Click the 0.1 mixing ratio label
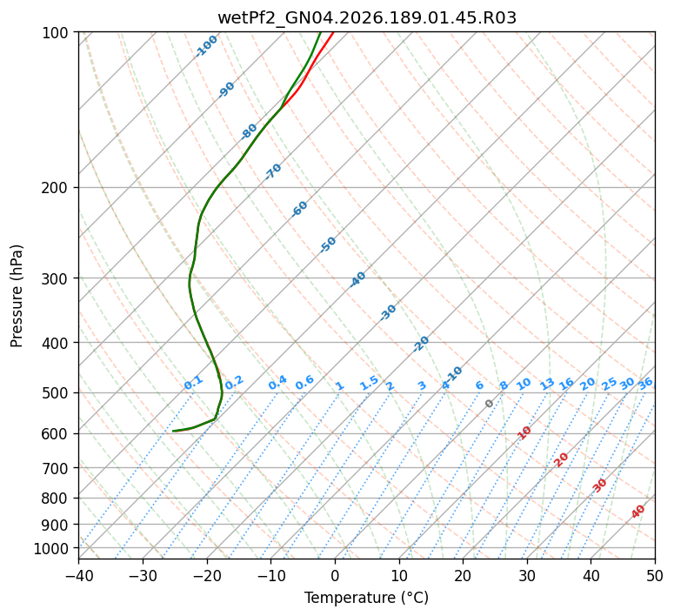The image size is (674, 616). point(193,383)
